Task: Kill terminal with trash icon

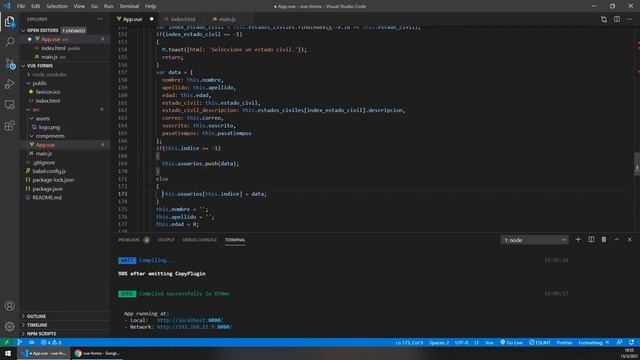Action: (604, 240)
